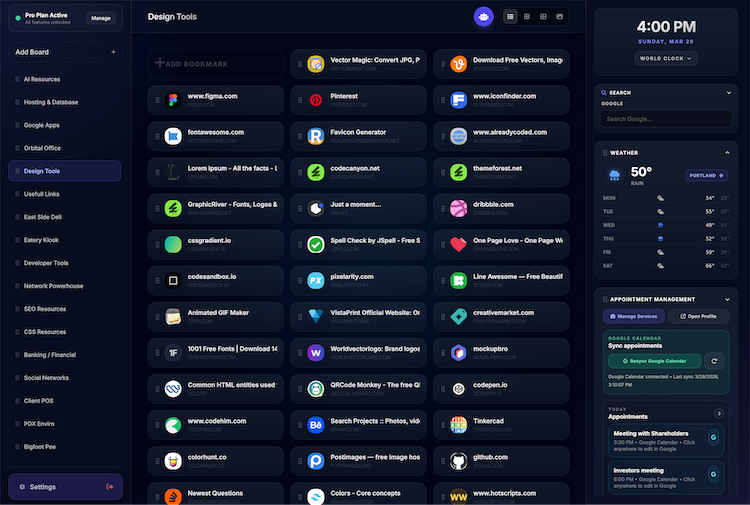Viewport: 750px width, 505px height.
Task: Click the fontawesome.com flag icon
Action: click(173, 136)
